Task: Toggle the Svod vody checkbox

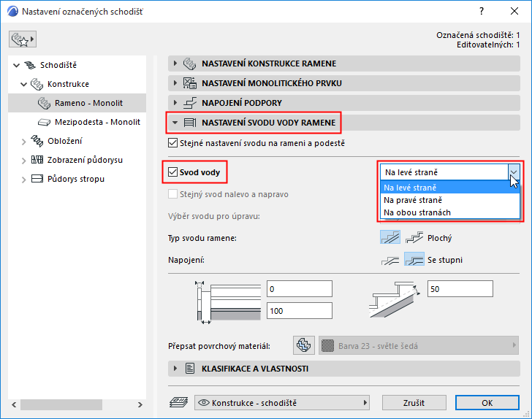Action: click(172, 172)
